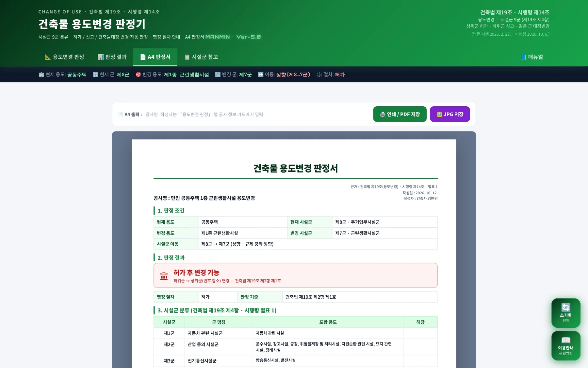Click the printer icon in 인쇄 button
Viewport: 588px width, 368px height.
(383, 114)
